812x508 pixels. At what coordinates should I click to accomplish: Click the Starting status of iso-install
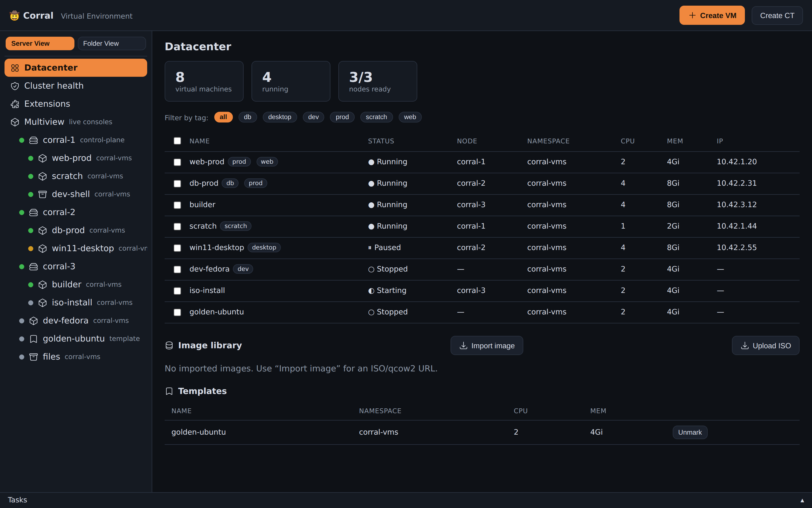[387, 291]
